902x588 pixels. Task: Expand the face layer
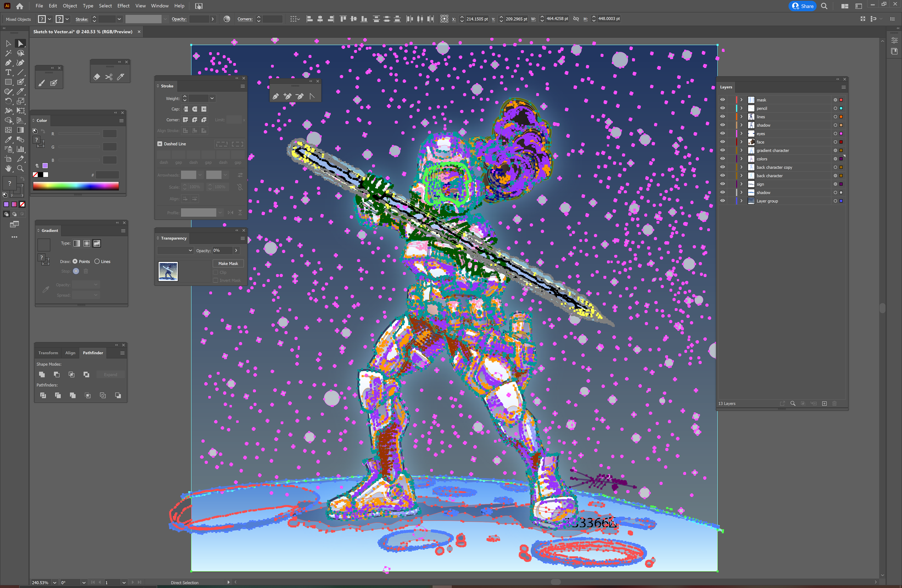[741, 142]
